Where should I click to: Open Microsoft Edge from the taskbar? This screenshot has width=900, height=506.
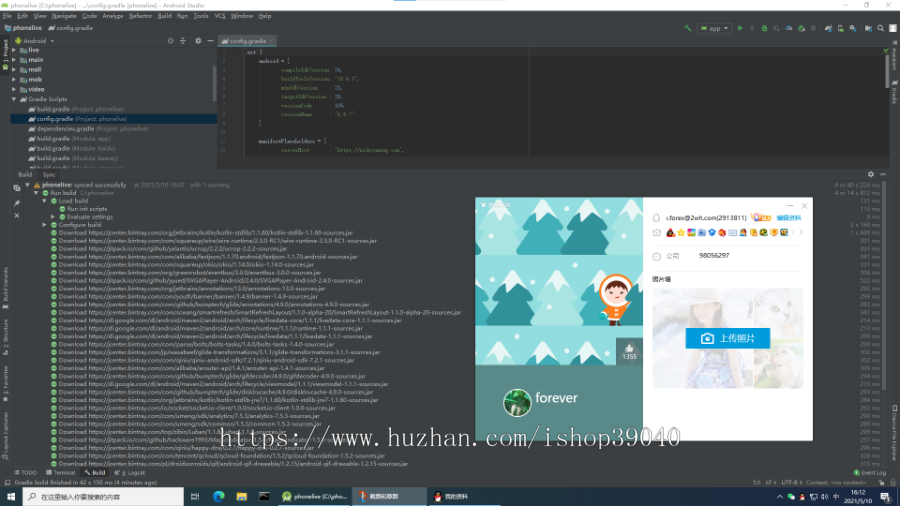219,497
